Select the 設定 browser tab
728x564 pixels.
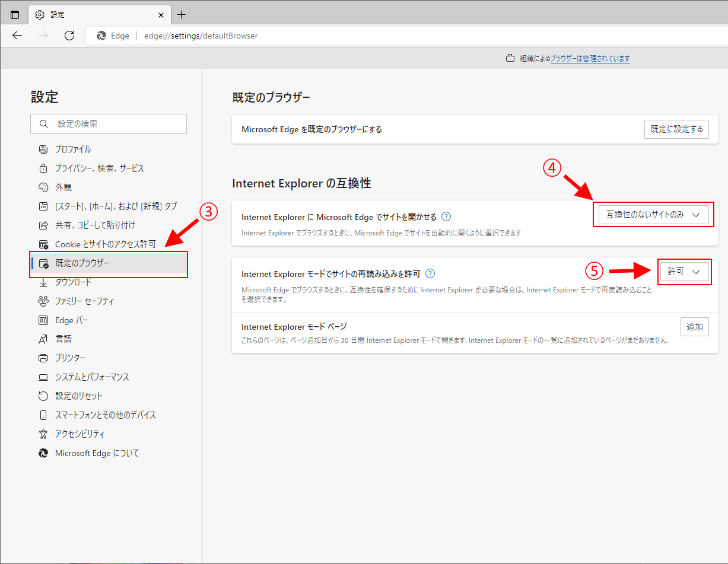99,14
